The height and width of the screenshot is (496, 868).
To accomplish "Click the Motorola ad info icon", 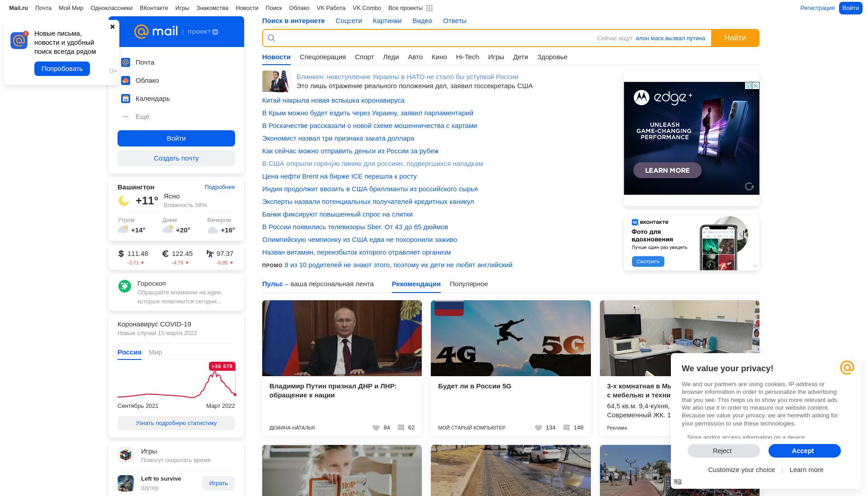I will (x=749, y=85).
